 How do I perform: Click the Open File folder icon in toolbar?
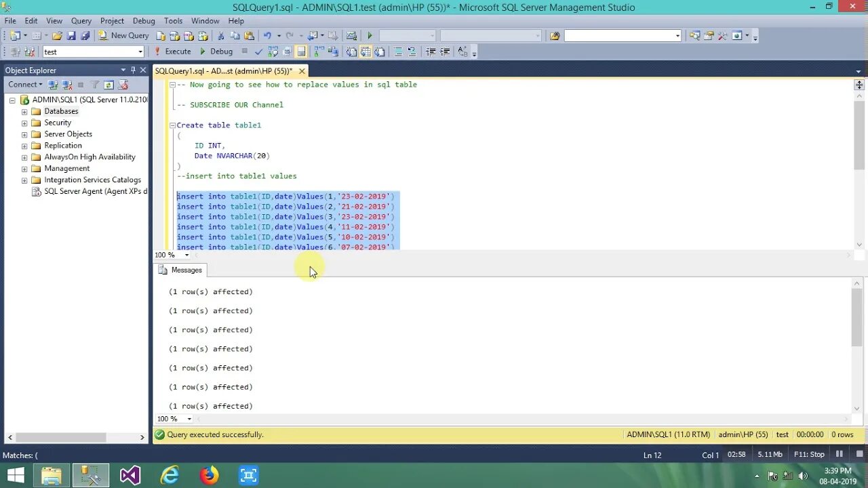[57, 35]
